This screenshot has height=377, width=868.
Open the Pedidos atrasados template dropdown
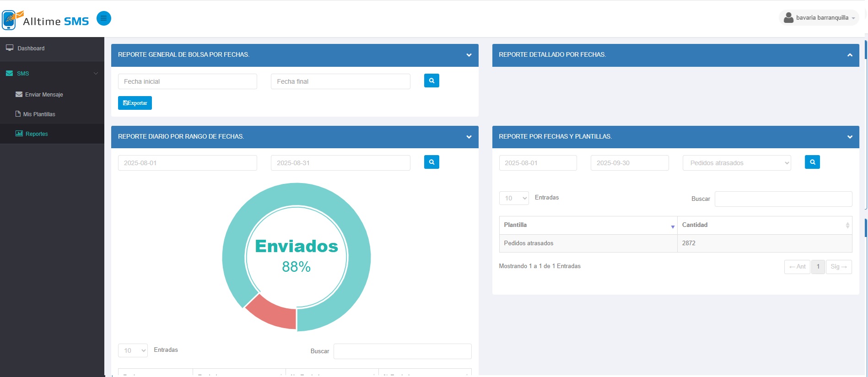click(737, 163)
